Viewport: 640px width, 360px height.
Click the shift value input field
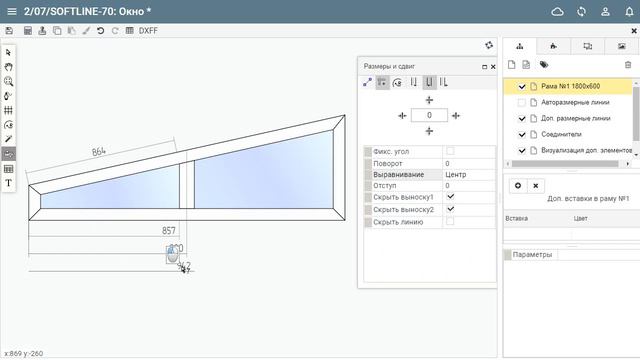[429, 116]
